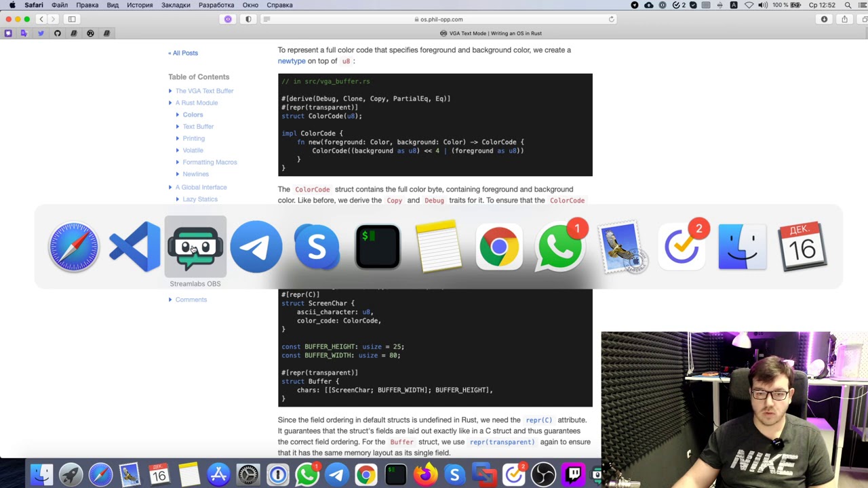
Task: Reload the current page
Action: [611, 19]
